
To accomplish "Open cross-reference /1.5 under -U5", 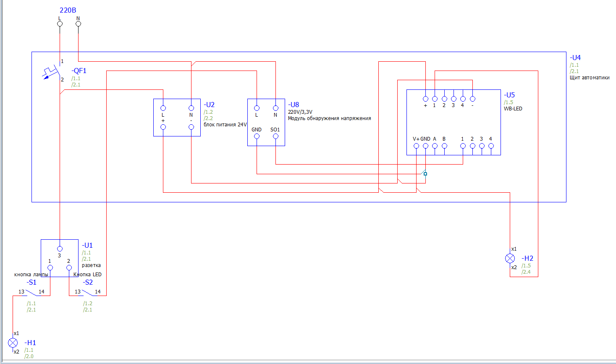I will pos(509,102).
